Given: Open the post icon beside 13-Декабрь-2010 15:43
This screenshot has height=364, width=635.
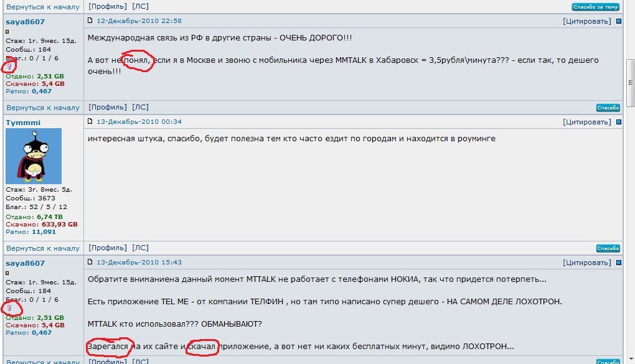Looking at the screenshot, I should coord(90,262).
